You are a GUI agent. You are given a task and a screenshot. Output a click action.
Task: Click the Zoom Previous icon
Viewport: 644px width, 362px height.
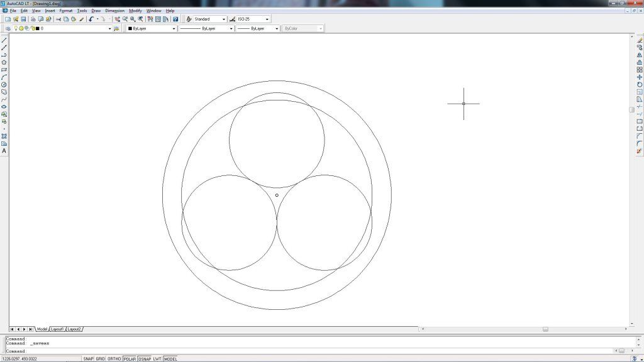(x=140, y=19)
